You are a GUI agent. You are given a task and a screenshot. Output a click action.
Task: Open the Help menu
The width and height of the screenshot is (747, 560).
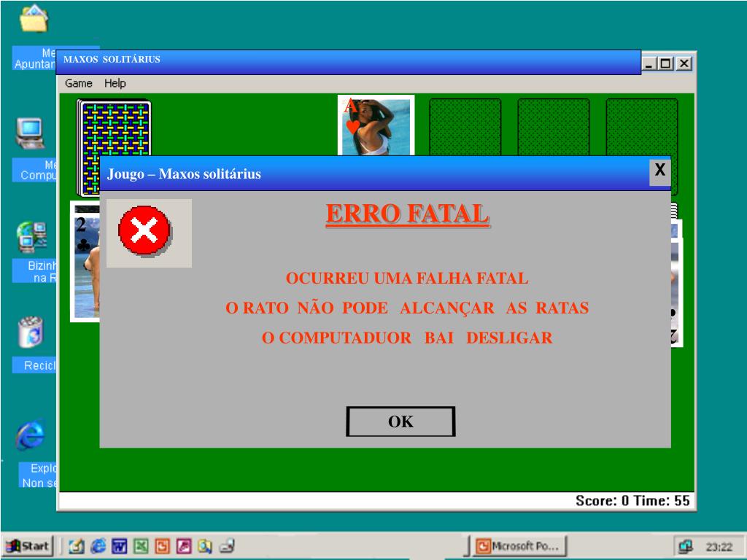(x=115, y=83)
